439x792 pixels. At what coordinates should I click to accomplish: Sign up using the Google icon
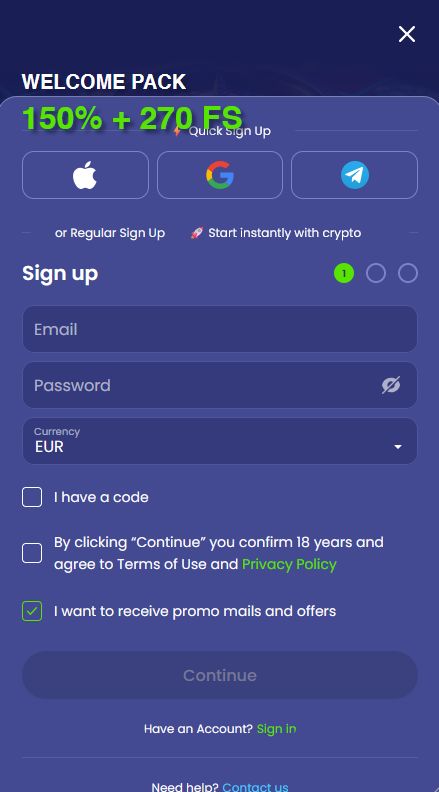point(220,175)
